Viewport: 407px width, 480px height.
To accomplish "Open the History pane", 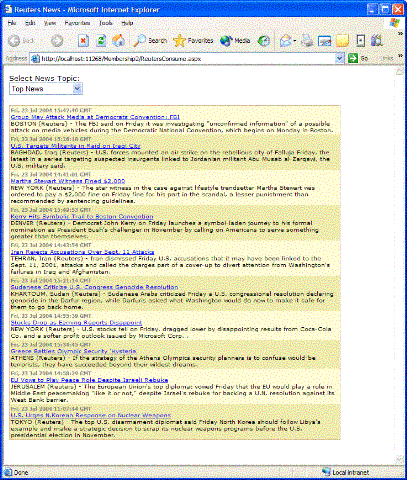I will (x=264, y=41).
